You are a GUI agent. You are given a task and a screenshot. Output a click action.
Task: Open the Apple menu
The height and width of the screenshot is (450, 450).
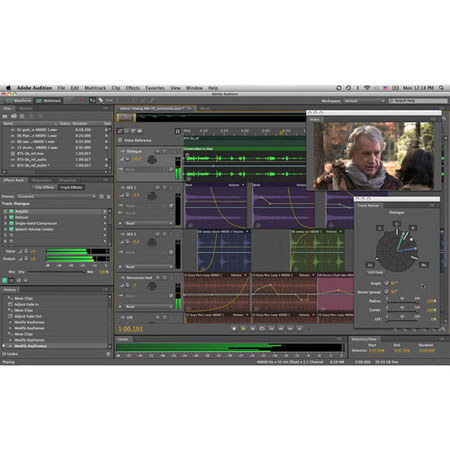click(x=8, y=88)
